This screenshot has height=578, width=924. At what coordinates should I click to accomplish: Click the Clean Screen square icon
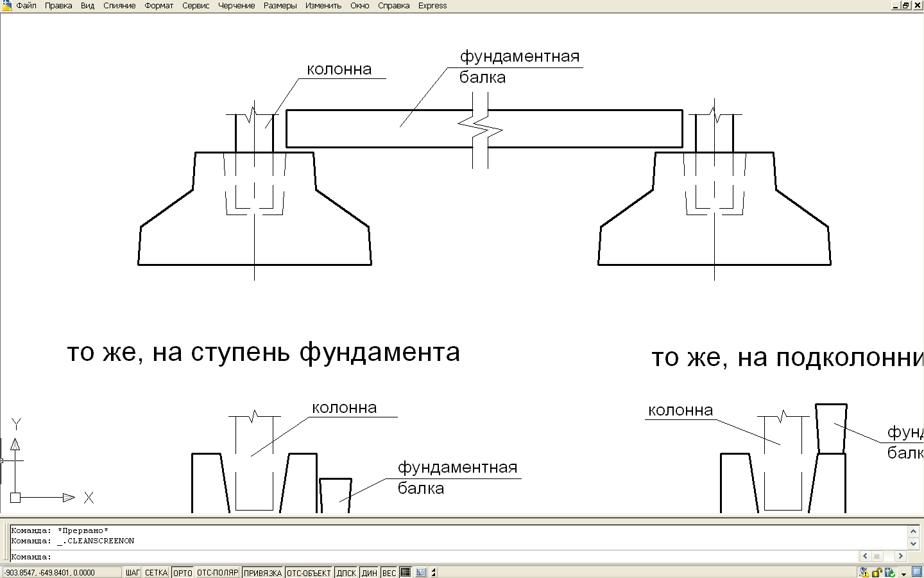(x=917, y=572)
